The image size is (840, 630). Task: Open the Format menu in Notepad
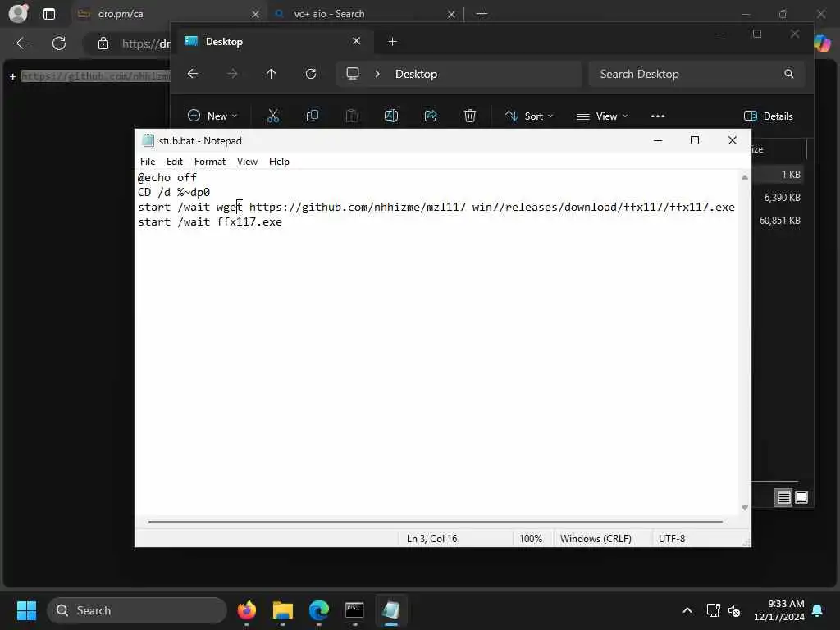209,162
